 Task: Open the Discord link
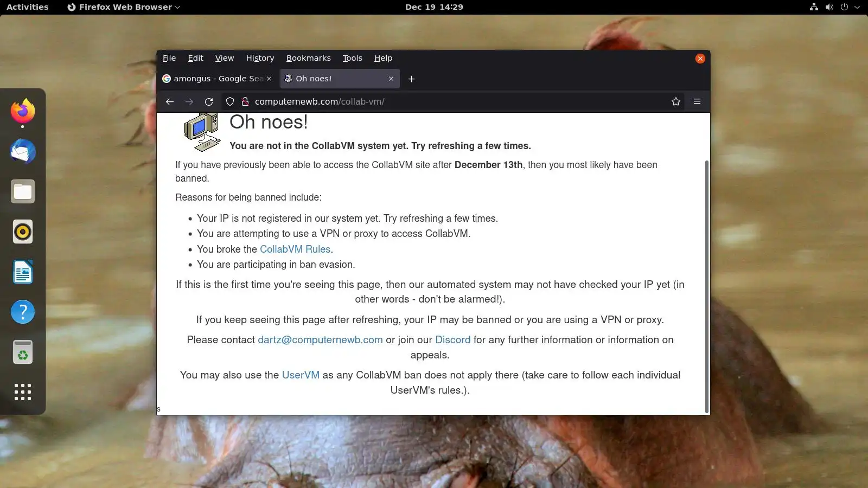(452, 340)
